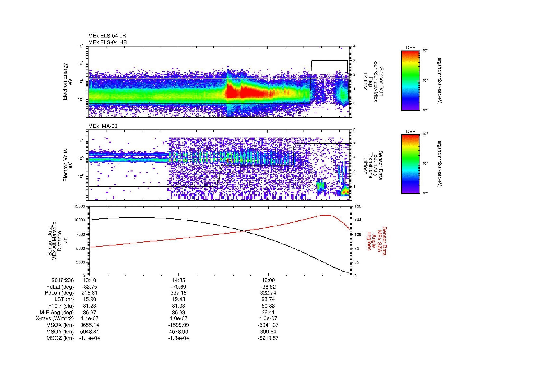Click the 16:00 time tick label
Viewport: 555px width, 392px height.
pos(268,280)
